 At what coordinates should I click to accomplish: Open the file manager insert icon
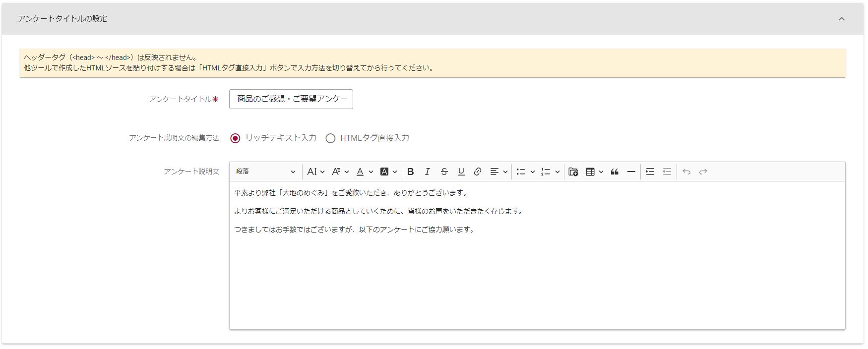573,172
